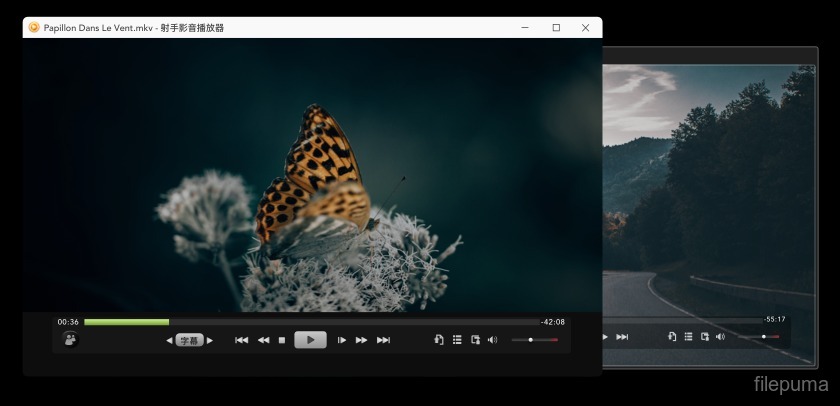The image size is (840, 406).
Task: Click the user/share icon at bottom left
Action: (70, 340)
